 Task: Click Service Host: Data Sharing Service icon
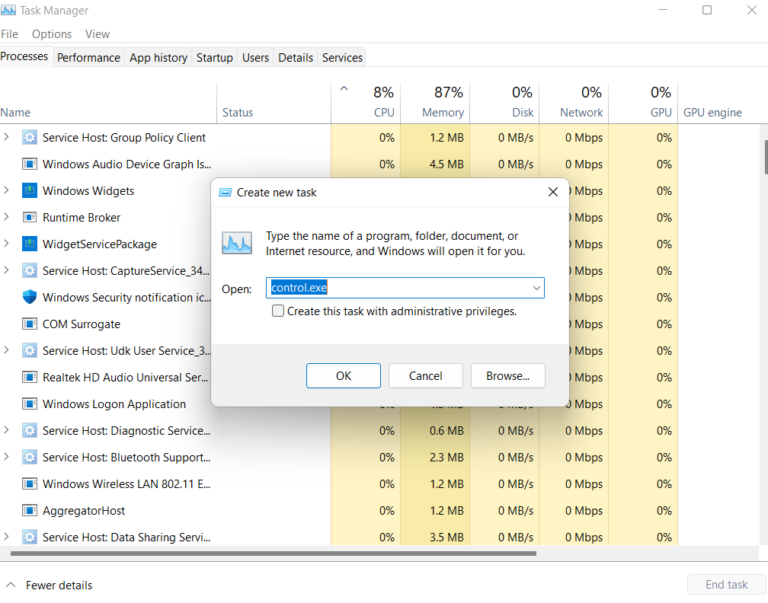coord(29,537)
